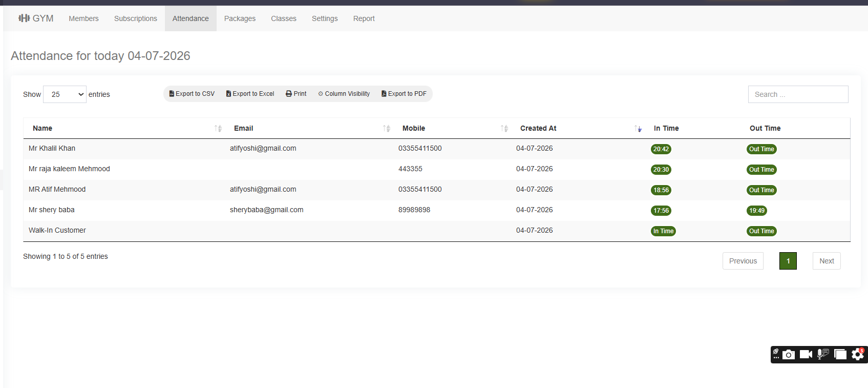868x388 pixels.
Task: Open the Column Visibility options
Action: 344,94
